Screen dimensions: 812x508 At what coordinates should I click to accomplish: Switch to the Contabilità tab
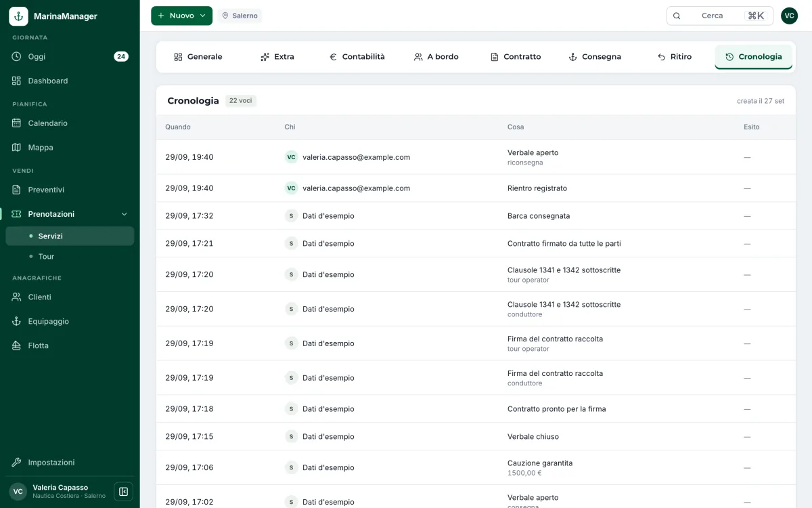tap(357, 57)
